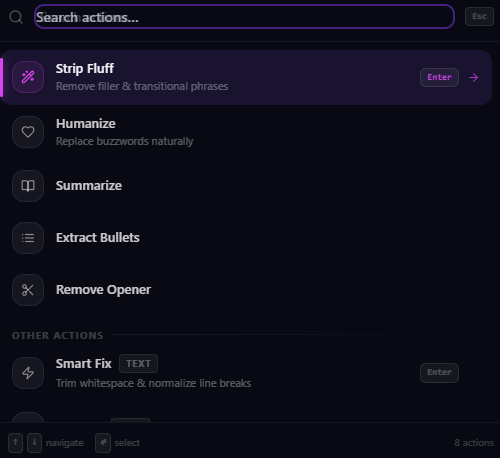Viewport: 500px width, 458px height.
Task: Choose the Summarize action
Action: pos(246,186)
